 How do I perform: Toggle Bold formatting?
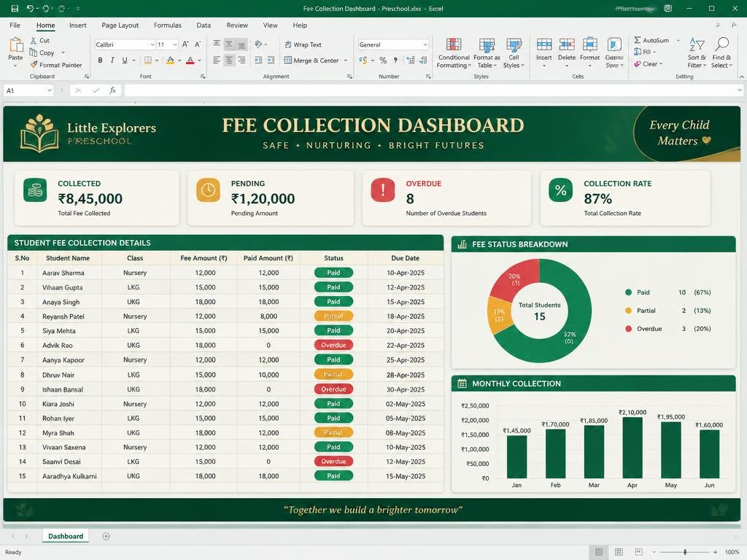tap(100, 60)
